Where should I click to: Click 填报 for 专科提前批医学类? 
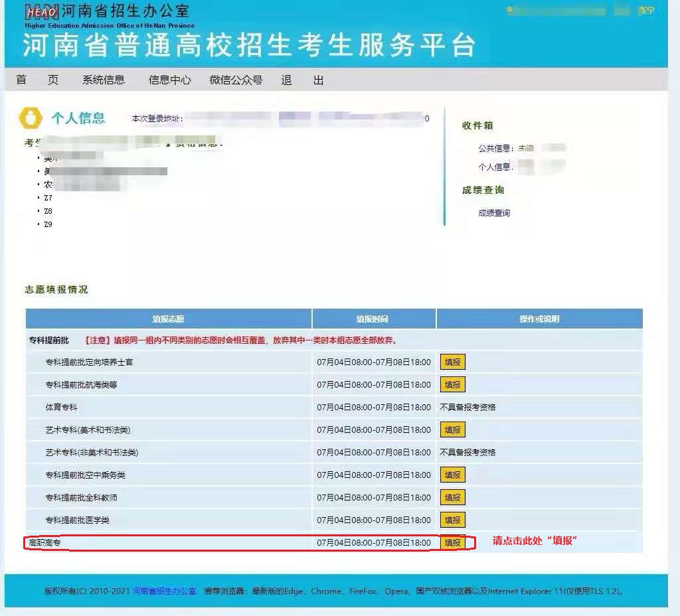click(452, 520)
